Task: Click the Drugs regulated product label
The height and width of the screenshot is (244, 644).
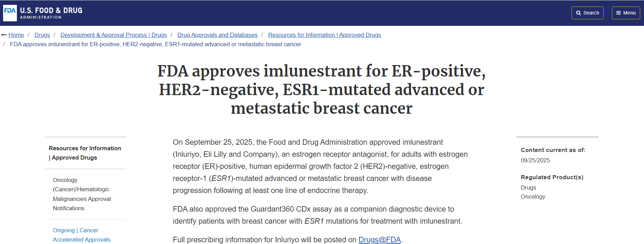Action: [528, 187]
